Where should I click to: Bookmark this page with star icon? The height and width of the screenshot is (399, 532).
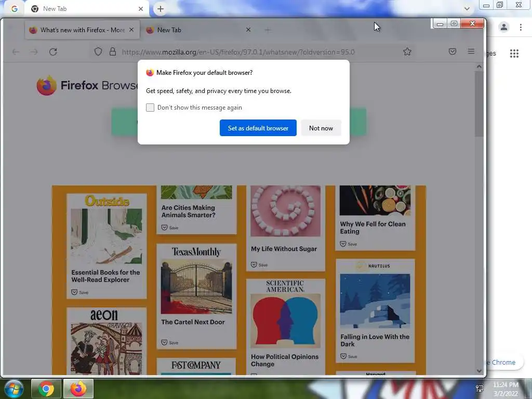point(407,51)
